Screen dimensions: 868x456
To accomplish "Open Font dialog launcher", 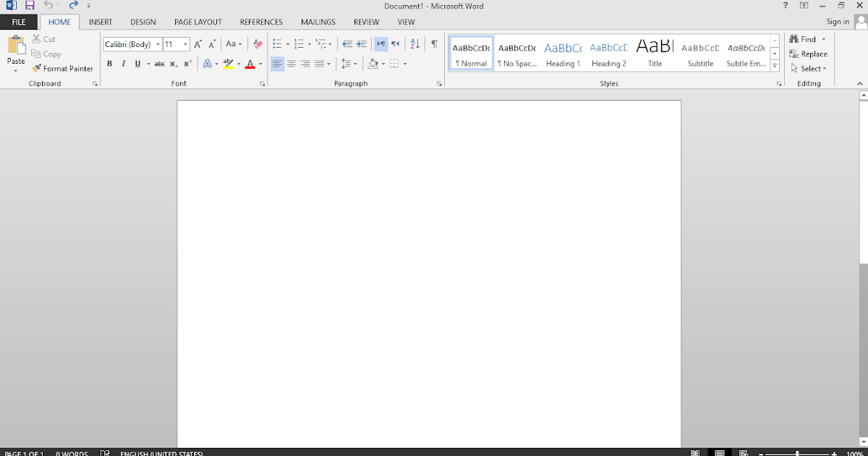I will [262, 84].
